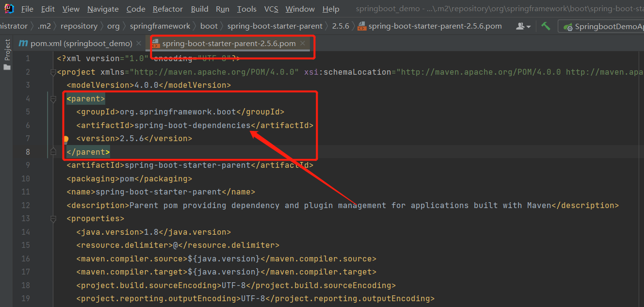Click the 2.5.6 breadcrumb
This screenshot has width=644, height=307.
[x=340, y=26]
